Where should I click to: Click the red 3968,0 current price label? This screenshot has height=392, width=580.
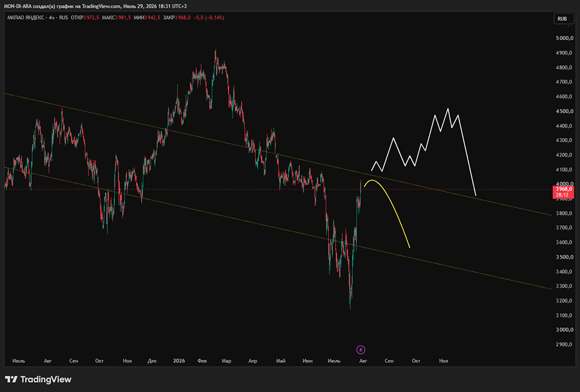coord(564,189)
